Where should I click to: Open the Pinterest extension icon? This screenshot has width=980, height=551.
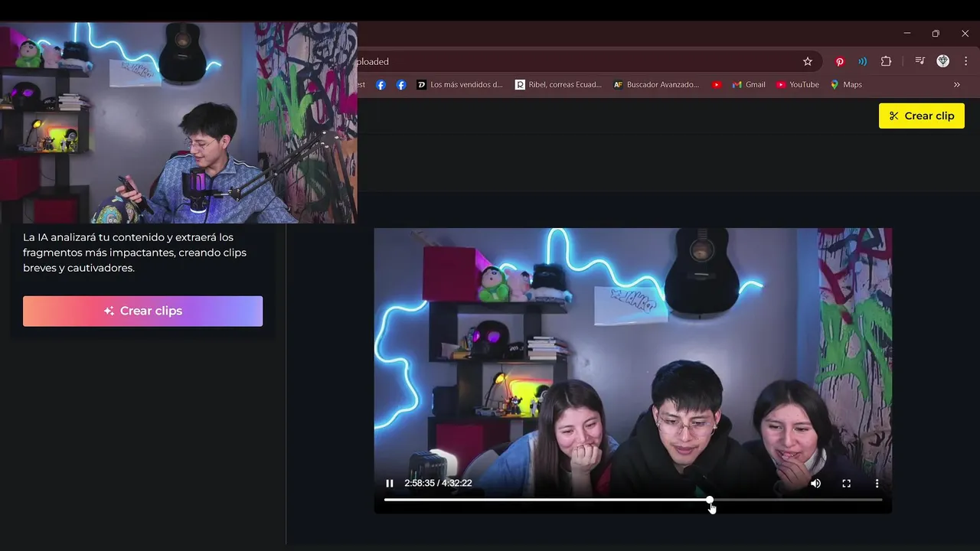tap(840, 61)
